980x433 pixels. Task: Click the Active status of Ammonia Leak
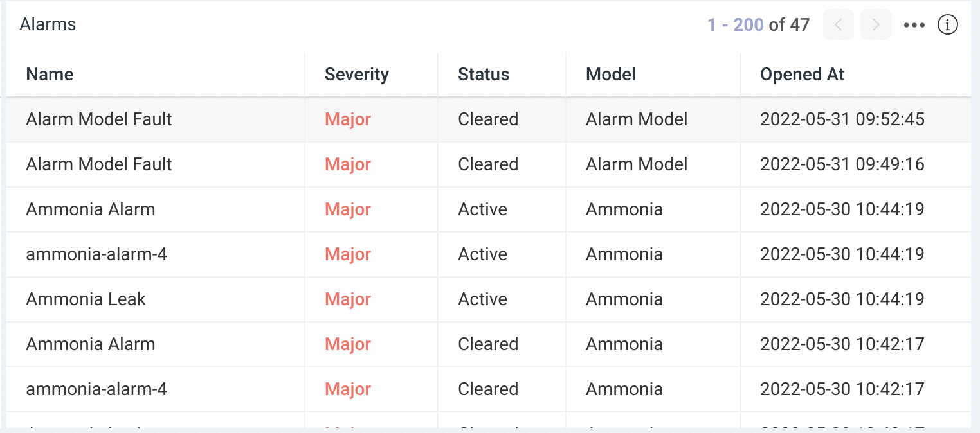[x=482, y=299]
